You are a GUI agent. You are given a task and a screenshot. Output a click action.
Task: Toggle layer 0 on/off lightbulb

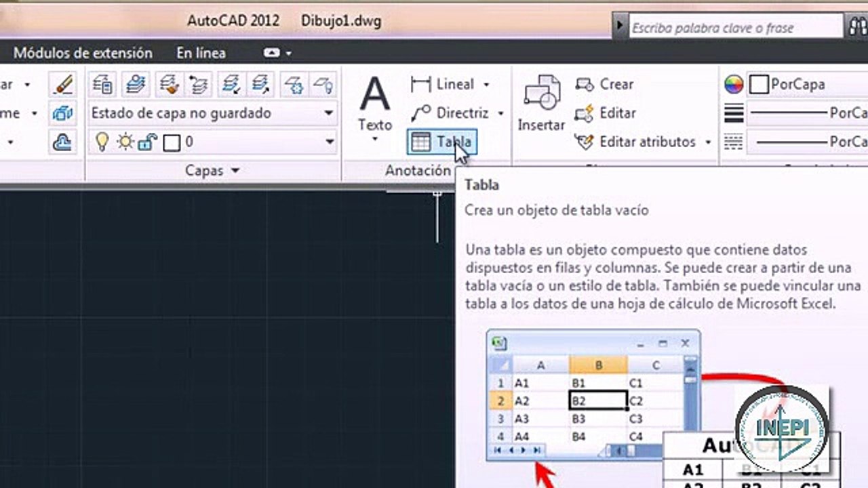[102, 142]
